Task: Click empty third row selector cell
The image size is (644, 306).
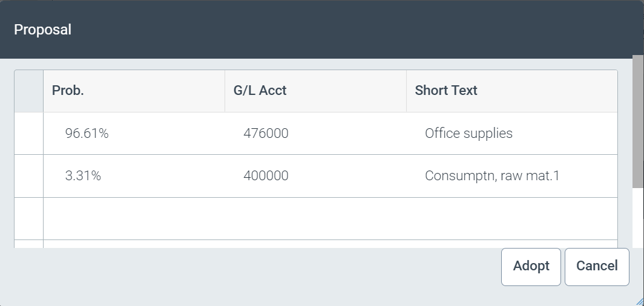Action: click(28, 218)
